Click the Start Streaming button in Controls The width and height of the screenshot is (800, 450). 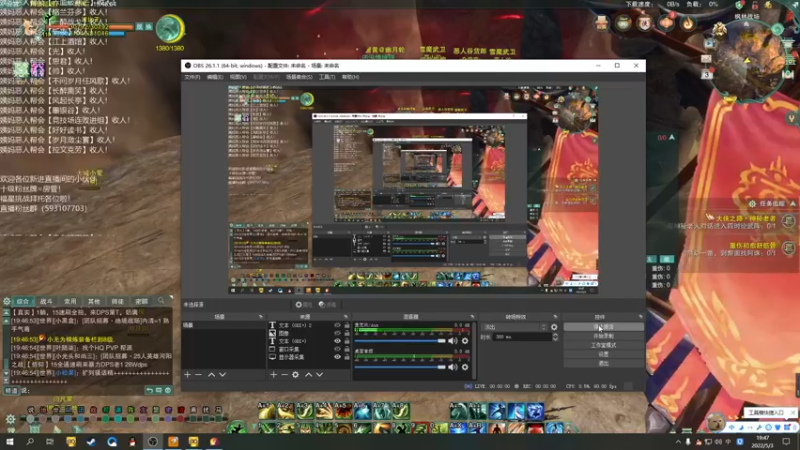(x=603, y=327)
